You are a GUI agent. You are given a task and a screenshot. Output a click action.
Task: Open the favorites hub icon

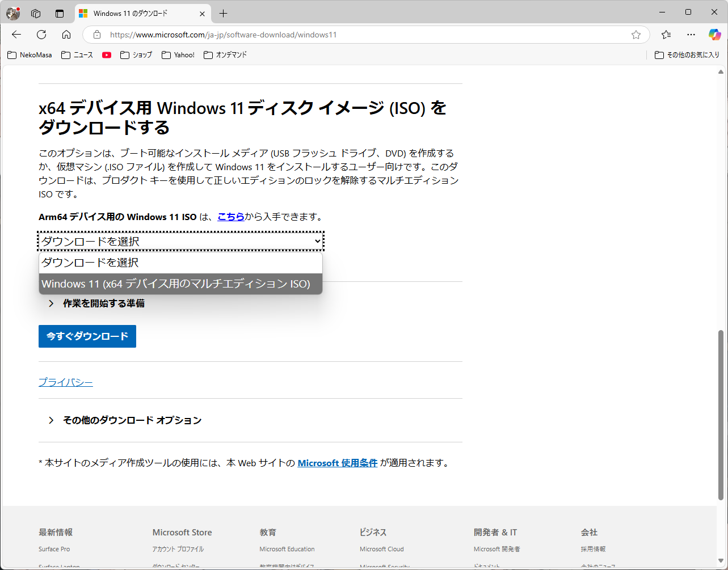coord(666,34)
